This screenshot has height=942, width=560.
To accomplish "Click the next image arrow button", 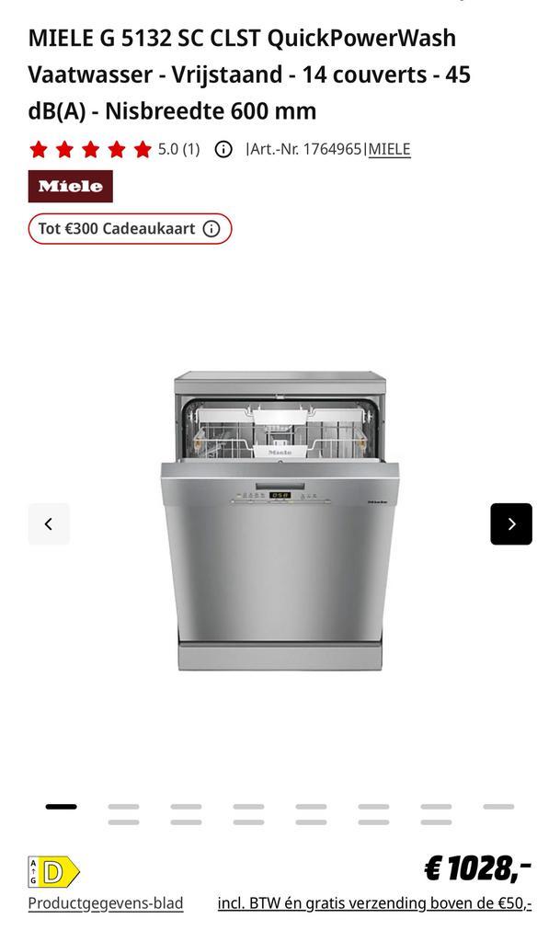I will (x=510, y=523).
